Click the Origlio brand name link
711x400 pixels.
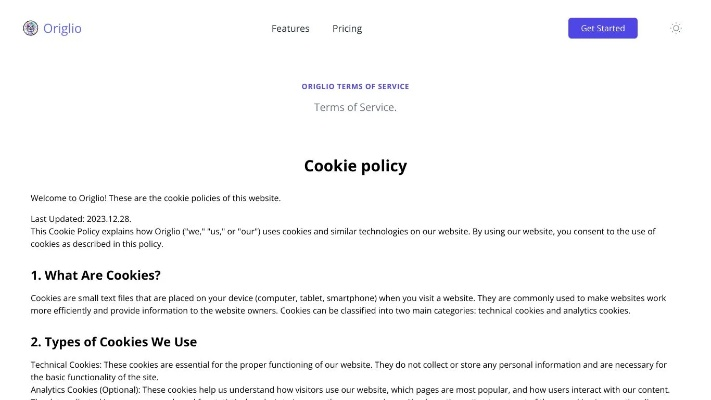tap(62, 28)
